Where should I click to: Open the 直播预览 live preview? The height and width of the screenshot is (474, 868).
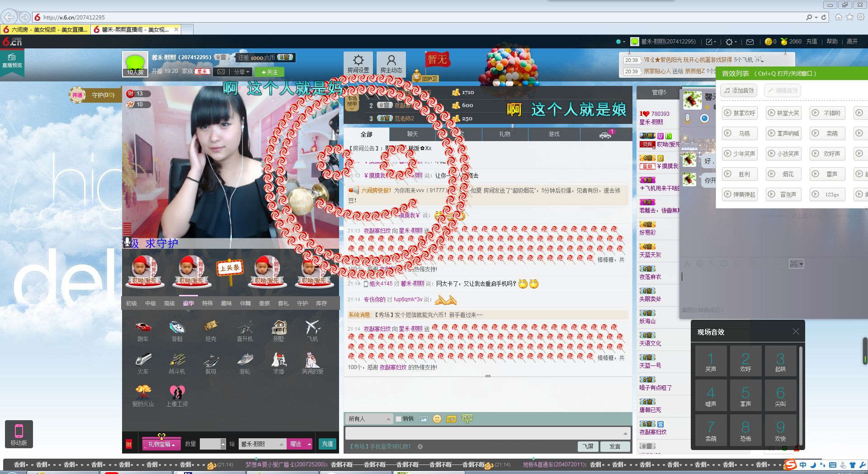(12, 61)
